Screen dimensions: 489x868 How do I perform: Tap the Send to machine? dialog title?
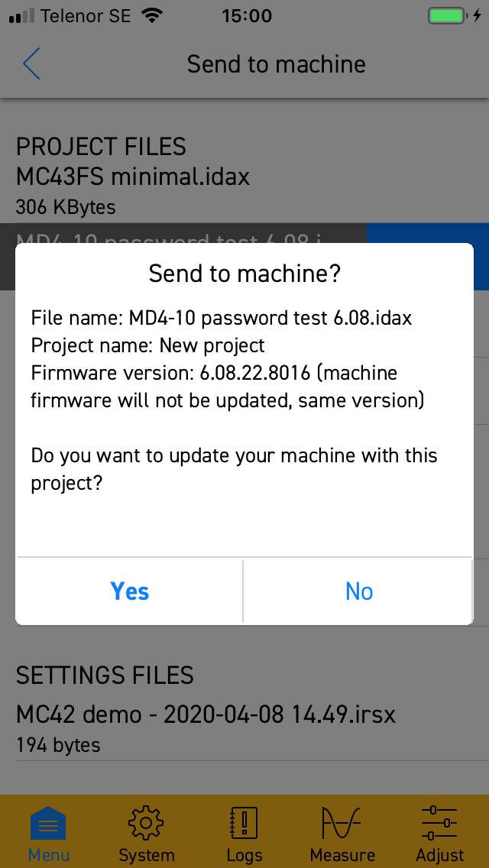click(x=244, y=274)
